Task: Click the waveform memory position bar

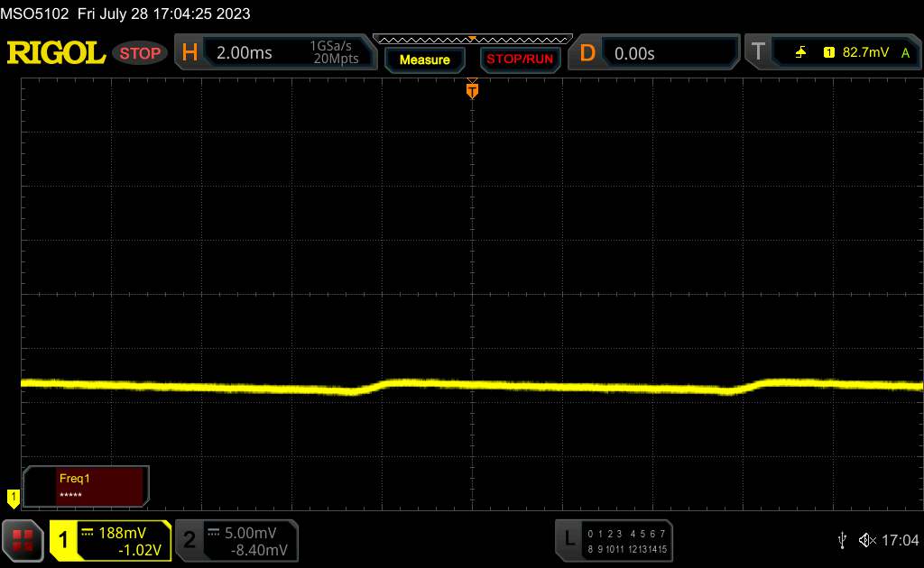Action: [472, 39]
